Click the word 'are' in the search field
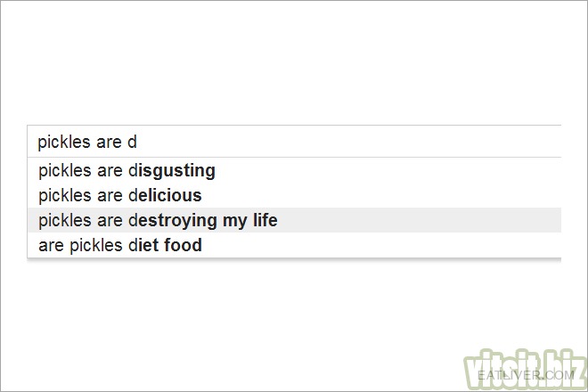Viewport: 588px width, 392px height. [x=109, y=143]
